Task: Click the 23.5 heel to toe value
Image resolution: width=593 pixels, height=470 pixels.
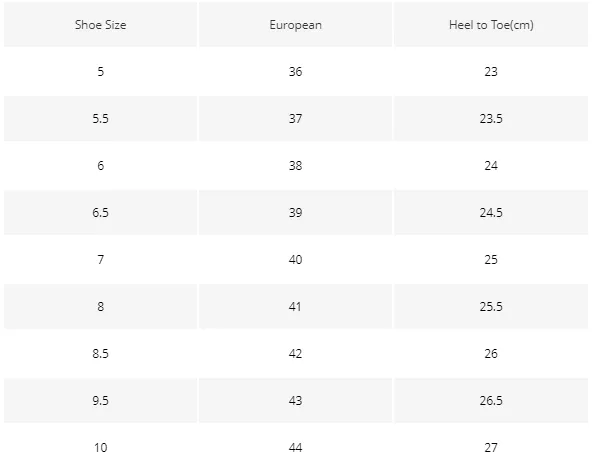Action: [491, 118]
